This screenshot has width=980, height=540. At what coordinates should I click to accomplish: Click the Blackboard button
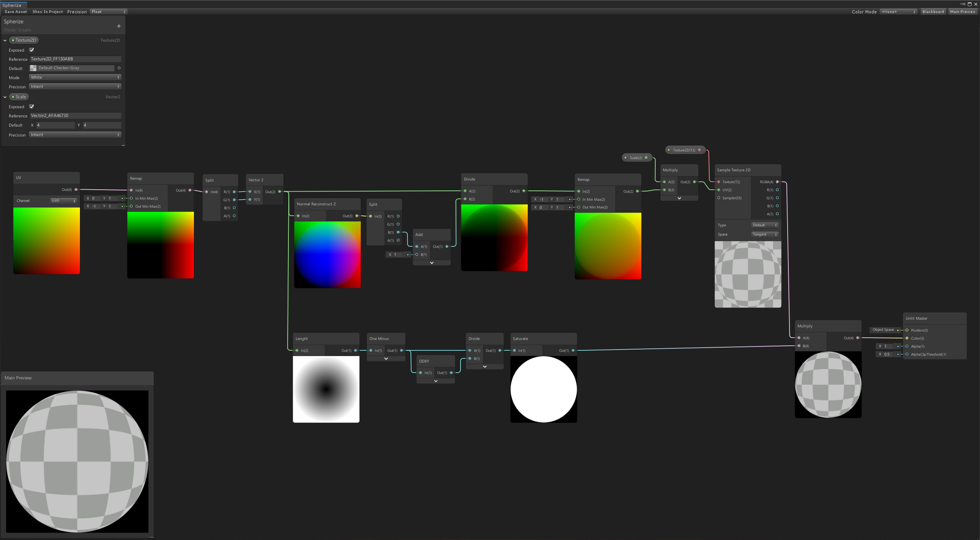point(933,11)
